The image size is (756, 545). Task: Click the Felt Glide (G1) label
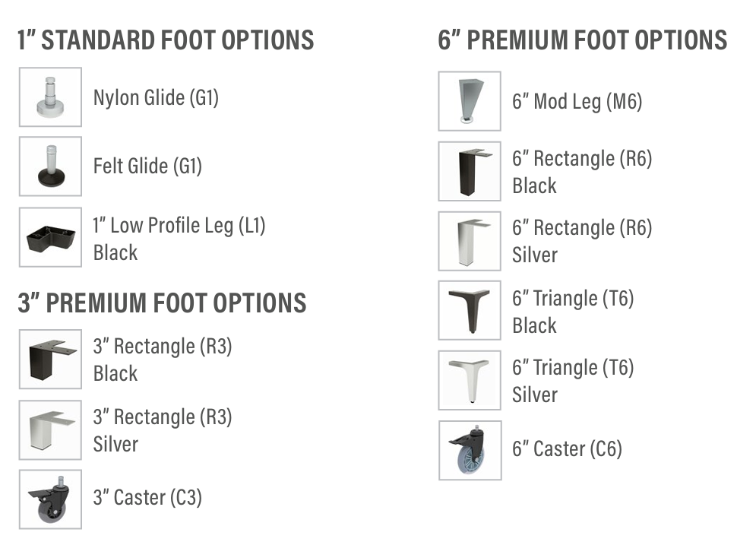pyautogui.click(x=147, y=166)
